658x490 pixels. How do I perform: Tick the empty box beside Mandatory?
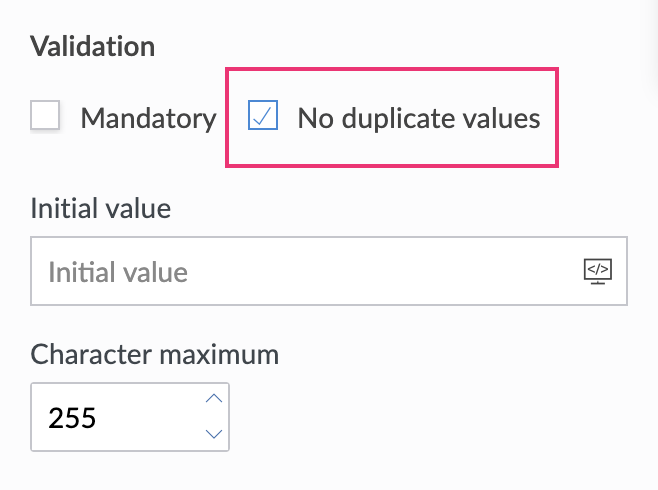pyautogui.click(x=45, y=117)
